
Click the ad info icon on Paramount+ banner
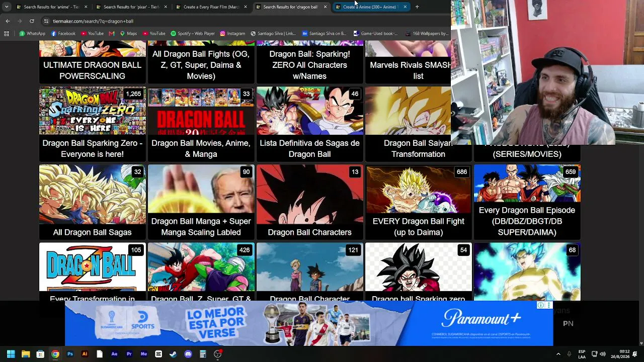pos(540,305)
